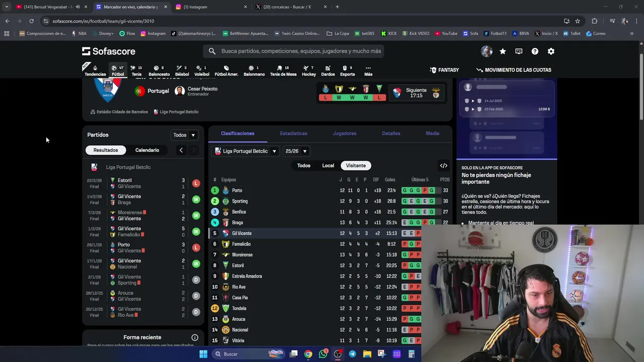Reload the browser page
Viewport: 644px width, 362px height.
click(31, 21)
